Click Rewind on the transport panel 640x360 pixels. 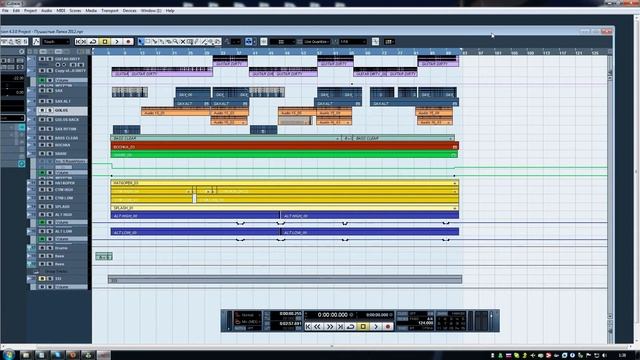click(x=318, y=327)
